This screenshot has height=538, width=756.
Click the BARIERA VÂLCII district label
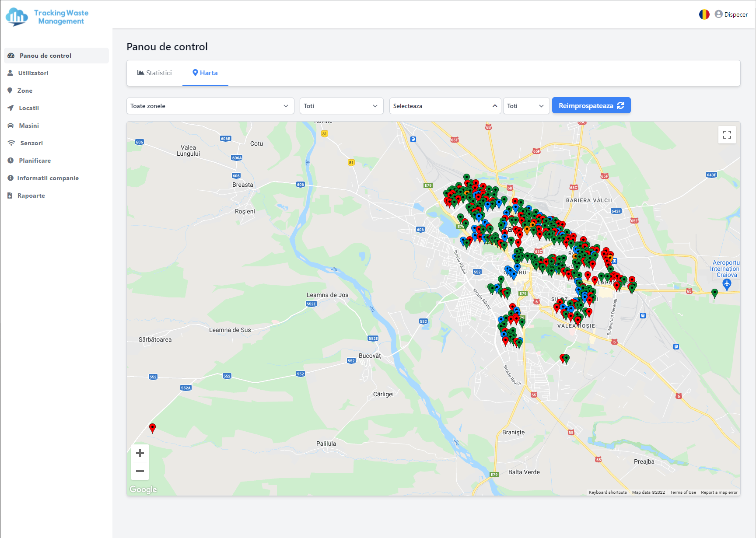[589, 200]
